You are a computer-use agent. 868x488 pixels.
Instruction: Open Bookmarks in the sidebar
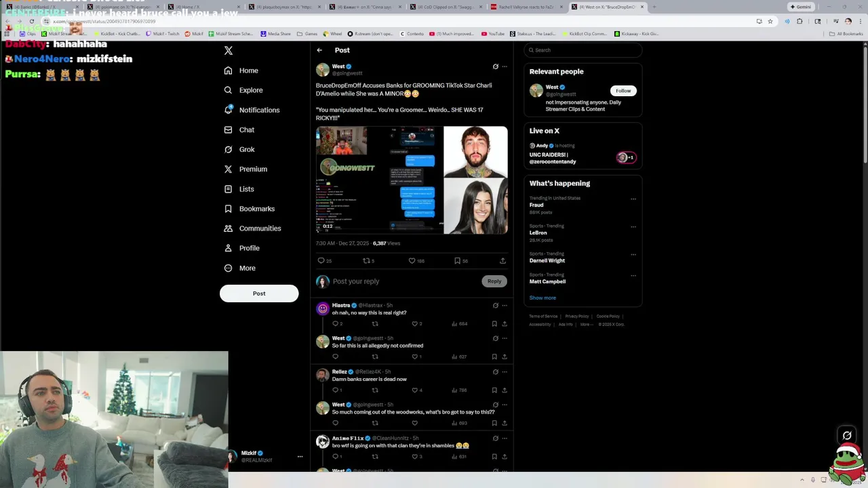coord(249,209)
